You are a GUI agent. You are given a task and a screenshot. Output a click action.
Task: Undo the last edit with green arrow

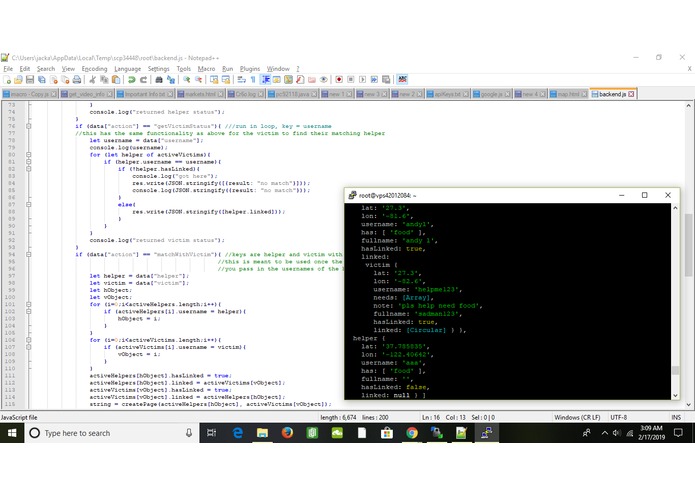[x=131, y=80]
